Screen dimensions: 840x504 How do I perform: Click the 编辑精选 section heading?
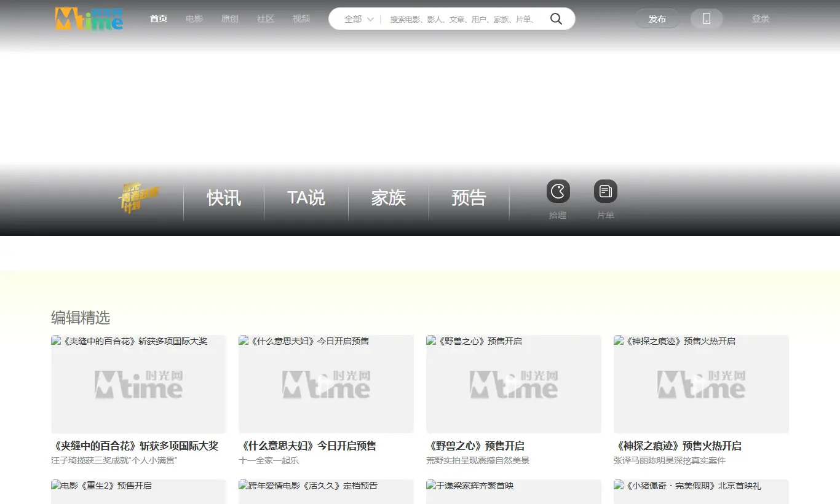[x=81, y=318]
